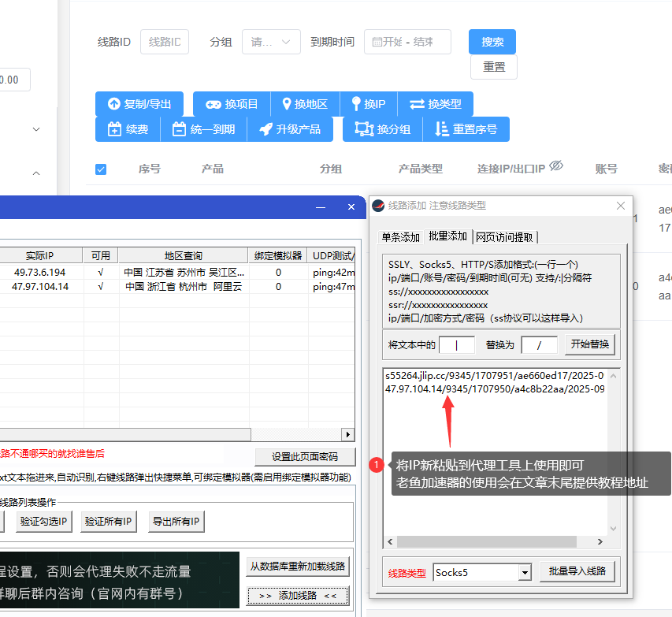Open 统一到期 from the toolbar
The height and width of the screenshot is (617, 672).
(180, 128)
